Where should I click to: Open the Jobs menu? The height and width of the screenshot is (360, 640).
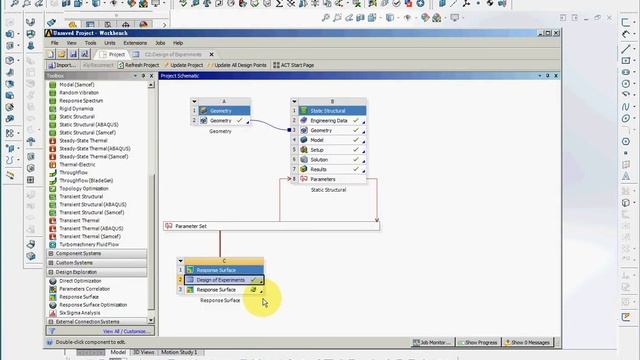point(160,43)
